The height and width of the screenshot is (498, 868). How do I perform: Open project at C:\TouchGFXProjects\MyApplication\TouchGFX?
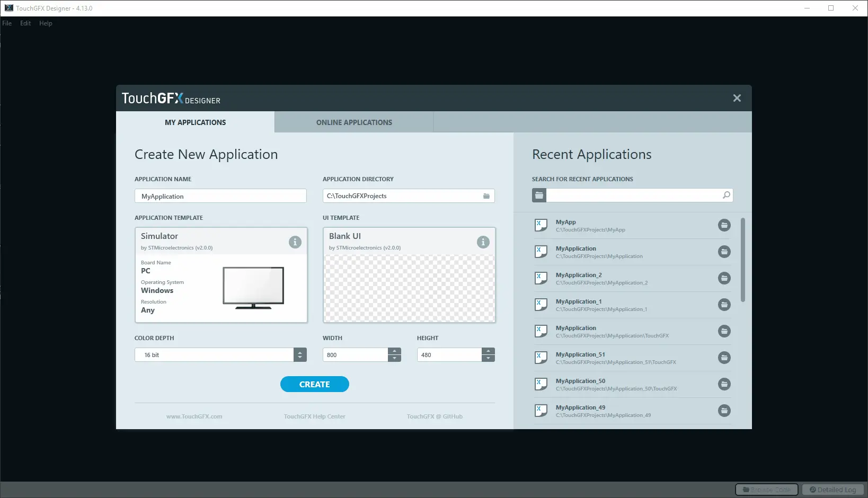pos(632,331)
